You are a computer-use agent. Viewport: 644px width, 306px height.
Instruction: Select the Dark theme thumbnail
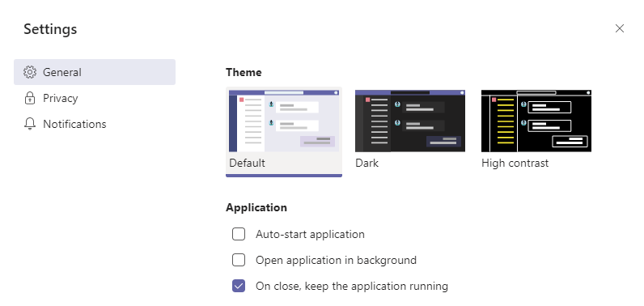(410, 121)
